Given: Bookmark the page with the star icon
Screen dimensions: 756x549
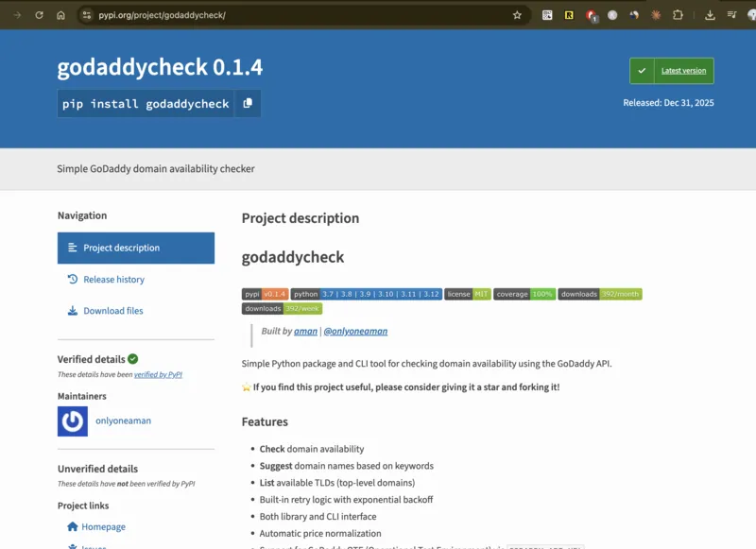Looking at the screenshot, I should tap(516, 14).
